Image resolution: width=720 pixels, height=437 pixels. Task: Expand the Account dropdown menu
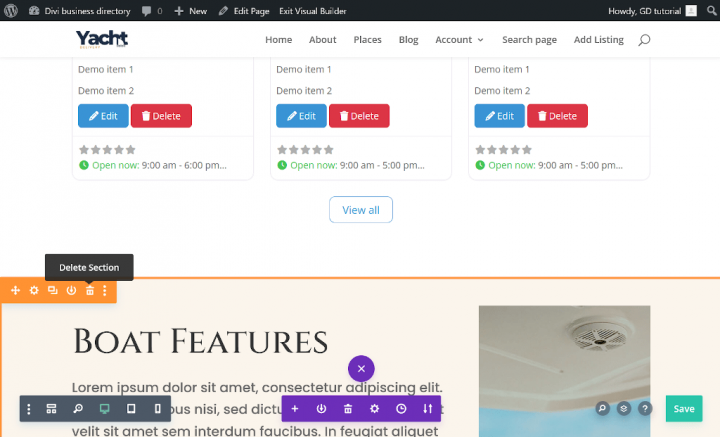(x=459, y=40)
